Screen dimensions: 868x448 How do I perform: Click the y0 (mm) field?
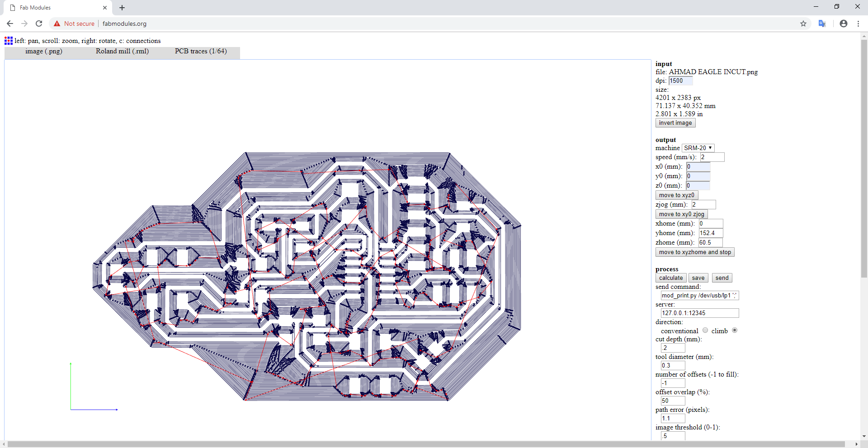coord(698,176)
